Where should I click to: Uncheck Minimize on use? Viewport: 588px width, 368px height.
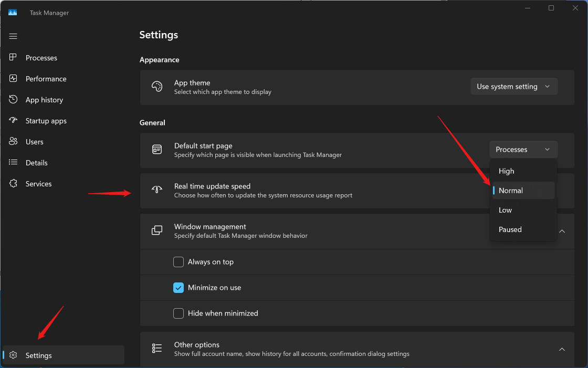[178, 288]
